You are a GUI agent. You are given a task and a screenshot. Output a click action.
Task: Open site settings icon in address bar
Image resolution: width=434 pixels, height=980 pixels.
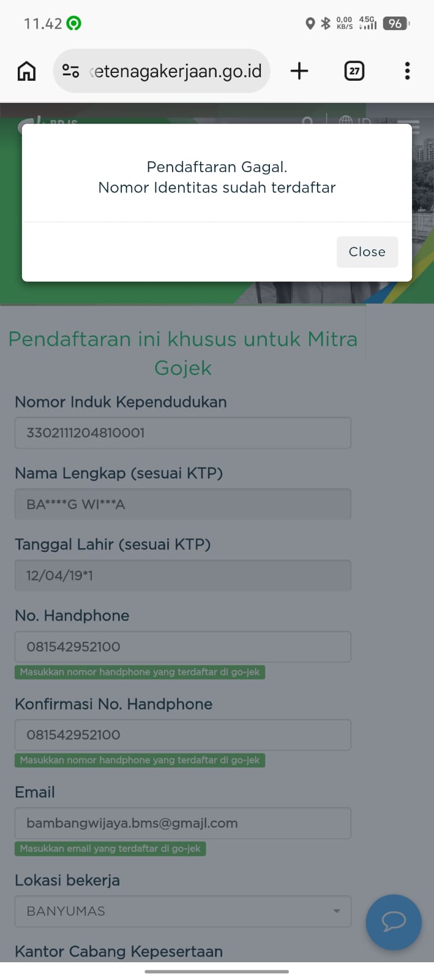click(x=70, y=71)
